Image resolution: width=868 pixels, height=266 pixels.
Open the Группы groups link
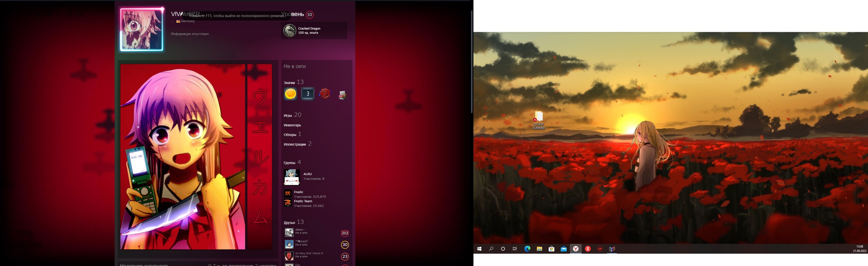click(290, 163)
